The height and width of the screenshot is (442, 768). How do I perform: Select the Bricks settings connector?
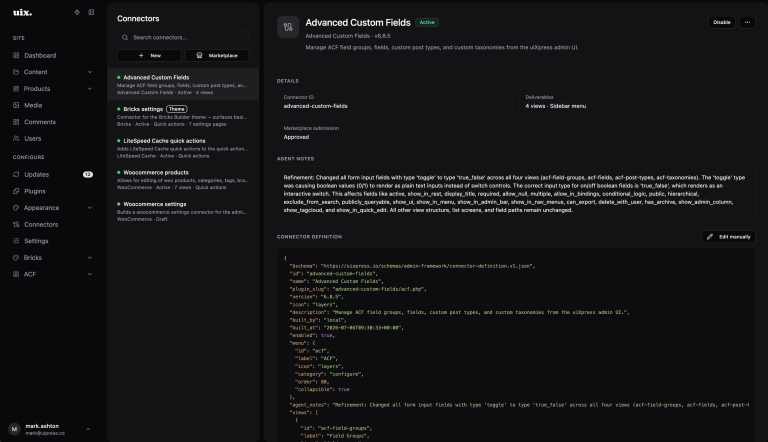click(183, 116)
